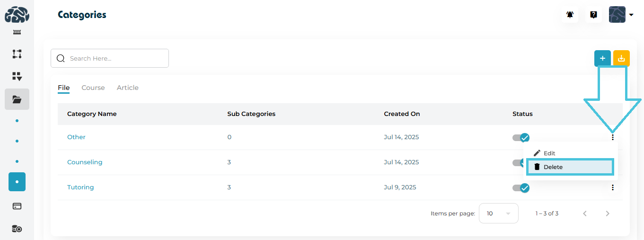Toggle status switch for Tutoring category
The height and width of the screenshot is (240, 644).
pyautogui.click(x=520, y=188)
